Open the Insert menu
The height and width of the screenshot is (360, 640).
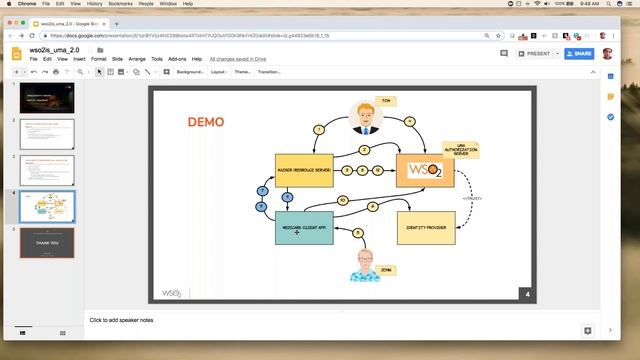tap(79, 59)
